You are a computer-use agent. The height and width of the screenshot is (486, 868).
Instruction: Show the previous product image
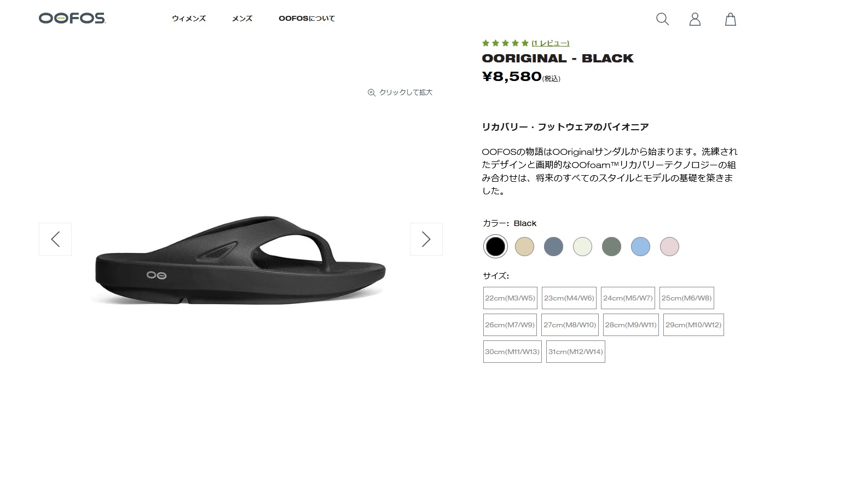tap(55, 239)
